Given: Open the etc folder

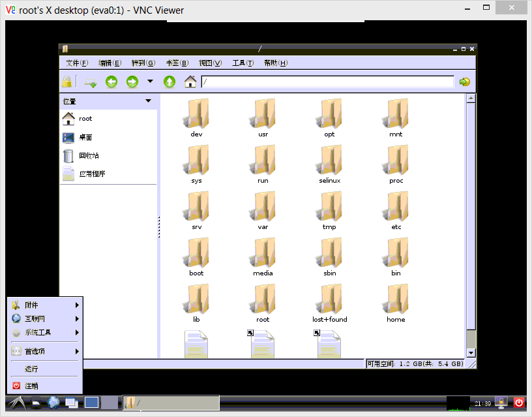Looking at the screenshot, I should [396, 210].
